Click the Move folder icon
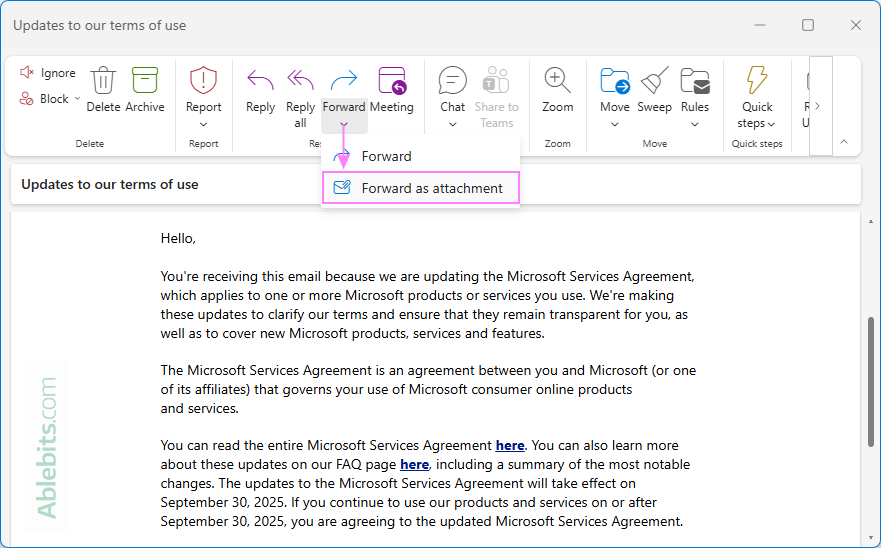Screen dimensions: 881x548 point(615,80)
